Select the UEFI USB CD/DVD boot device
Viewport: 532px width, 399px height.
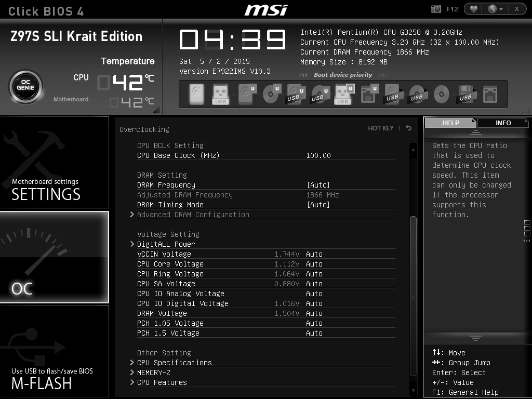(320, 94)
